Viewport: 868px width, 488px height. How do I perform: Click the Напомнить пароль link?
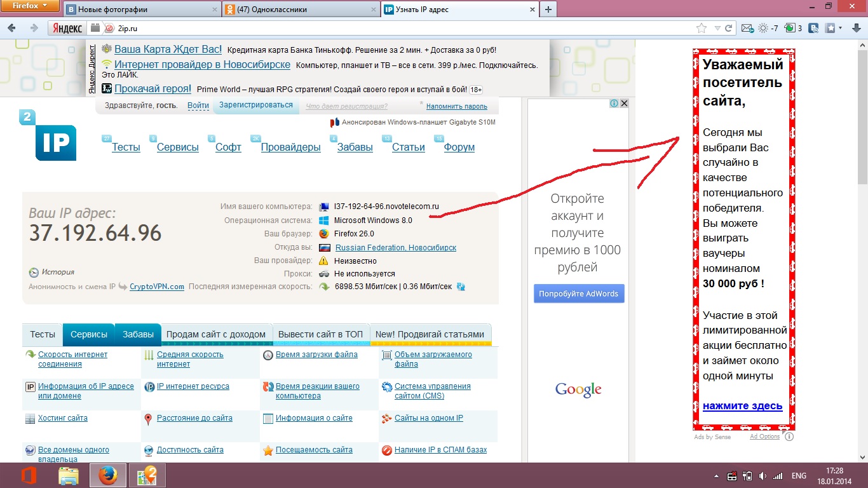pos(457,106)
